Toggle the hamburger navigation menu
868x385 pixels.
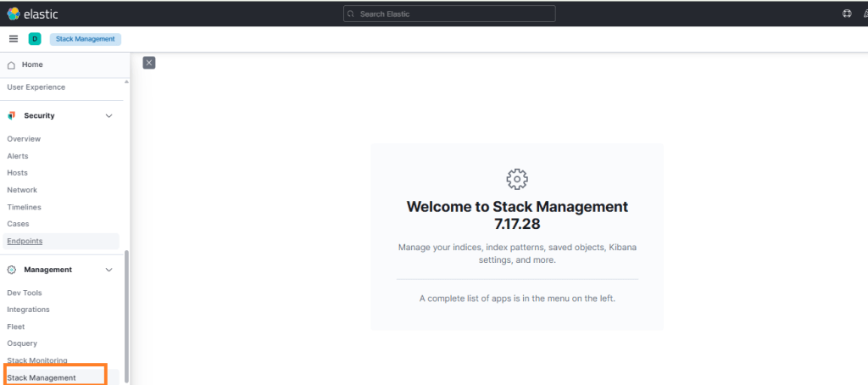coord(14,39)
